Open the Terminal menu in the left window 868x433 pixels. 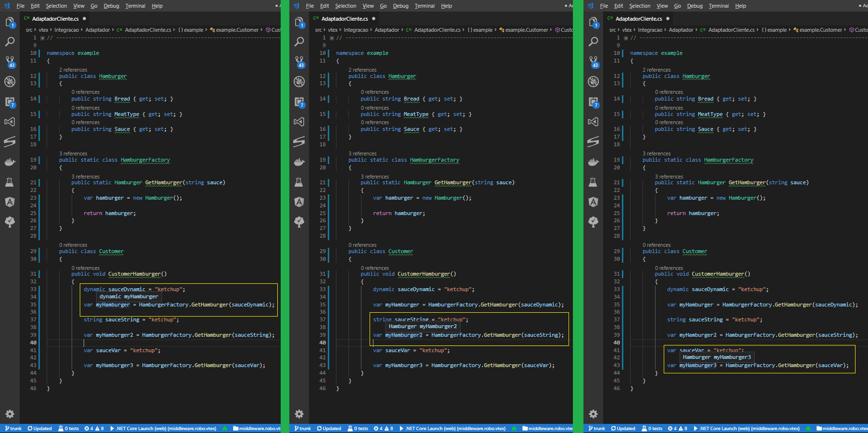[x=135, y=6]
